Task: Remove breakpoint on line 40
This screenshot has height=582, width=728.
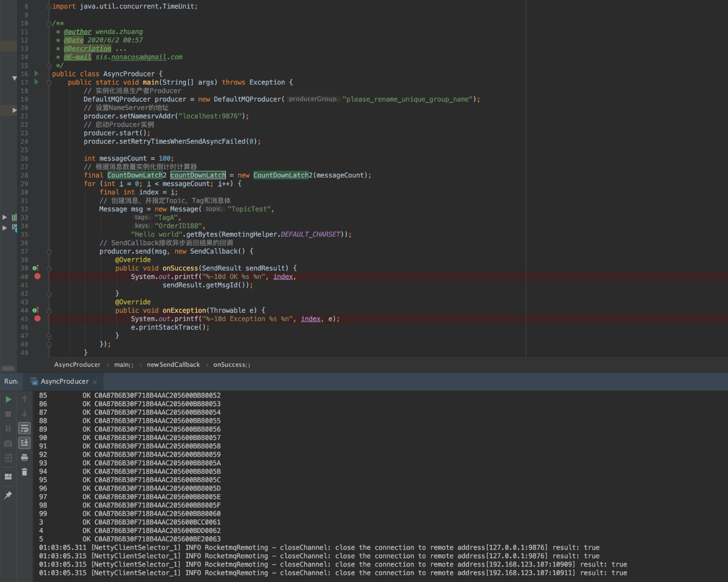Action: coord(37,276)
